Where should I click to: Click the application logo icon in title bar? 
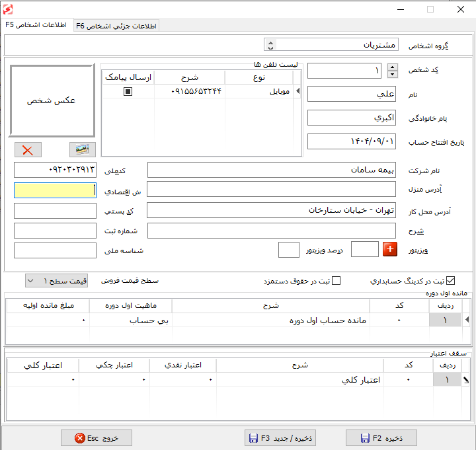(x=8, y=9)
